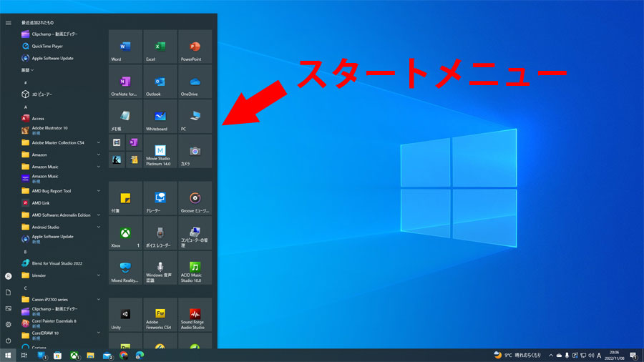Open Adobe Illustrator 10 entry
Image resolution: width=644 pixels, height=362 pixels.
61,130
